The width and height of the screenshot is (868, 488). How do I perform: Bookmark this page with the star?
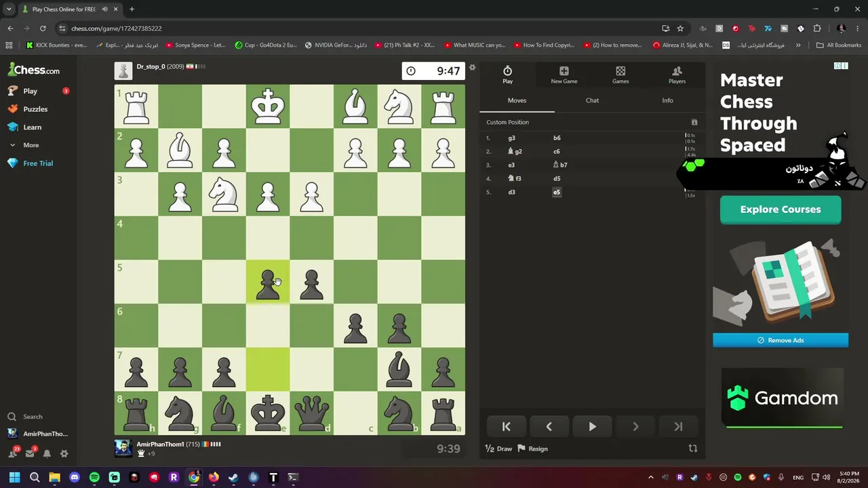click(680, 28)
